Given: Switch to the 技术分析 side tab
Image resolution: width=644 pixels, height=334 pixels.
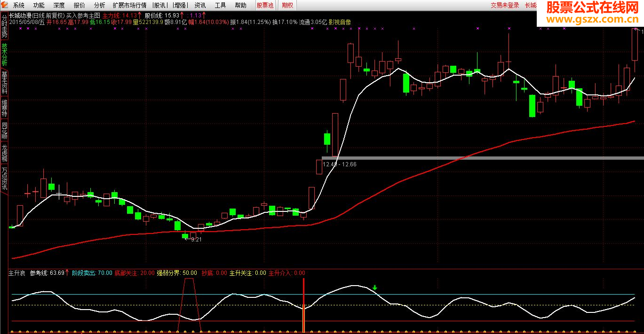Looking at the screenshot, I should point(4,54).
